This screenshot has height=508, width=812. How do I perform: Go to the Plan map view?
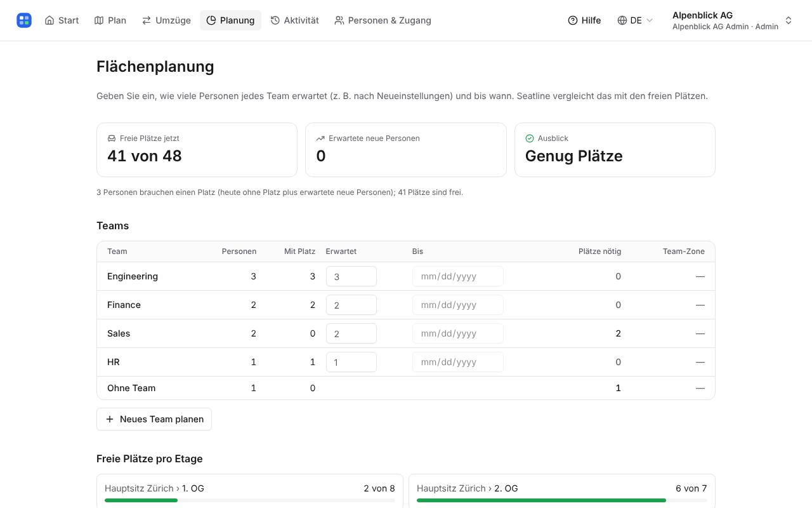(110, 20)
